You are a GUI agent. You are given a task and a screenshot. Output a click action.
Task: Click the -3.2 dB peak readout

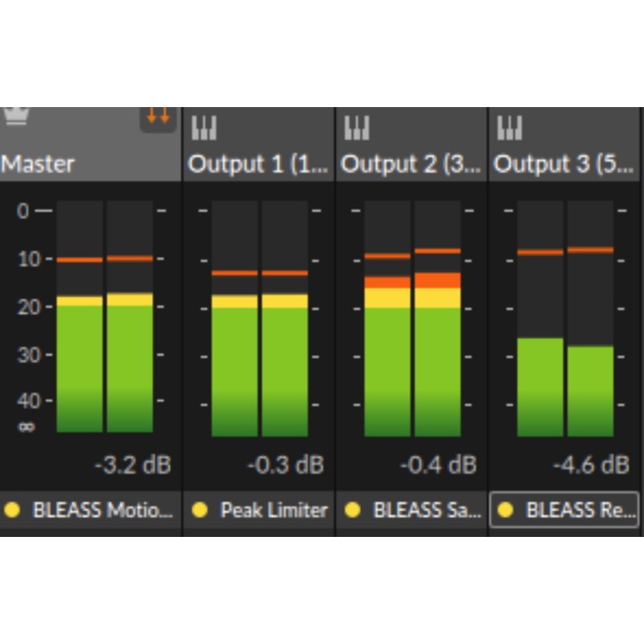click(x=133, y=465)
